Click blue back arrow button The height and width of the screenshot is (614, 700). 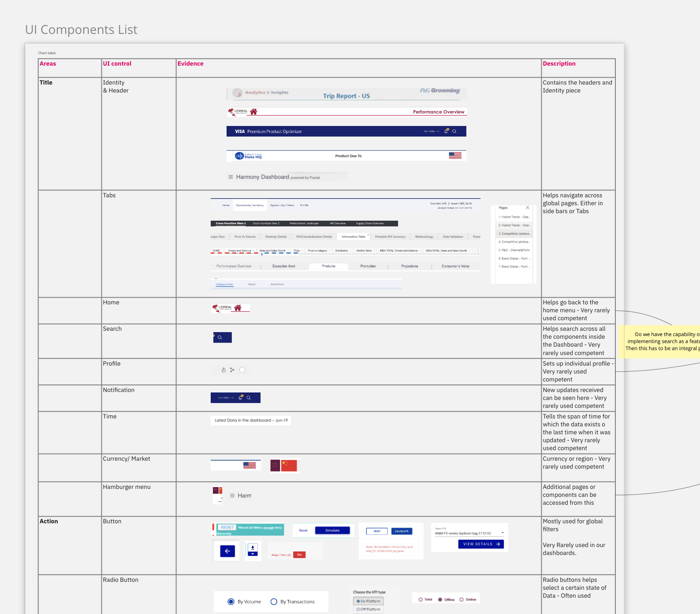coord(227,551)
